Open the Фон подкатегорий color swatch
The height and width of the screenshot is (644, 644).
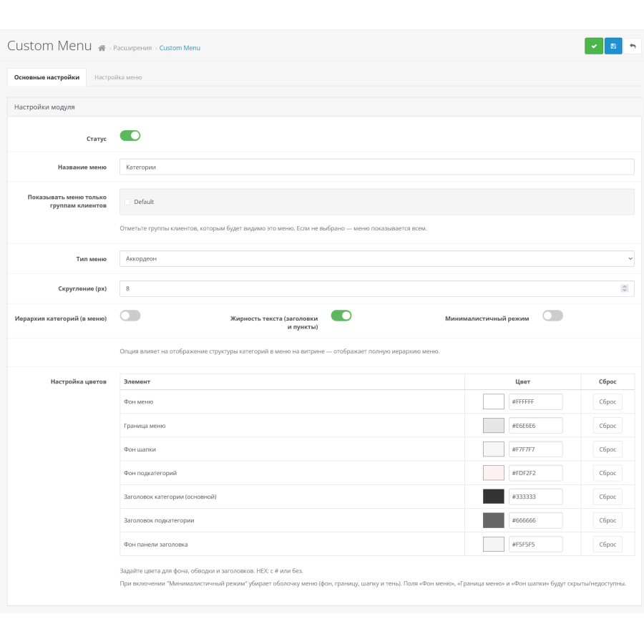(493, 473)
